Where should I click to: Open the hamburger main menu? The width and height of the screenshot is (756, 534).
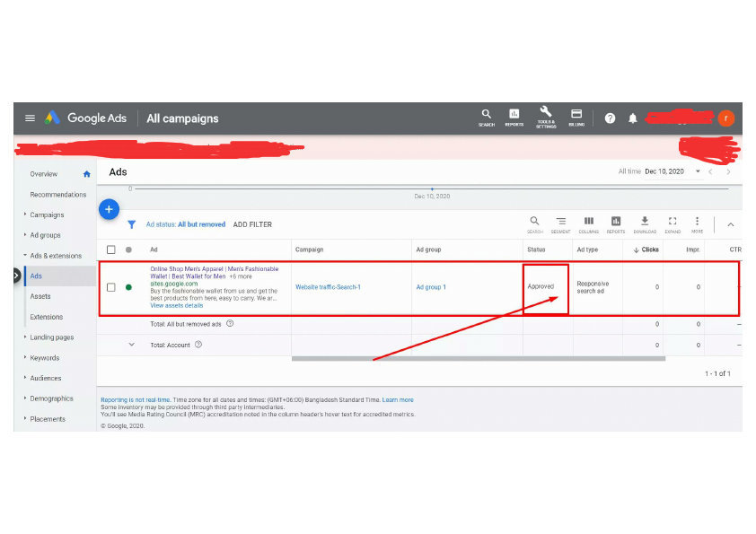pos(30,118)
